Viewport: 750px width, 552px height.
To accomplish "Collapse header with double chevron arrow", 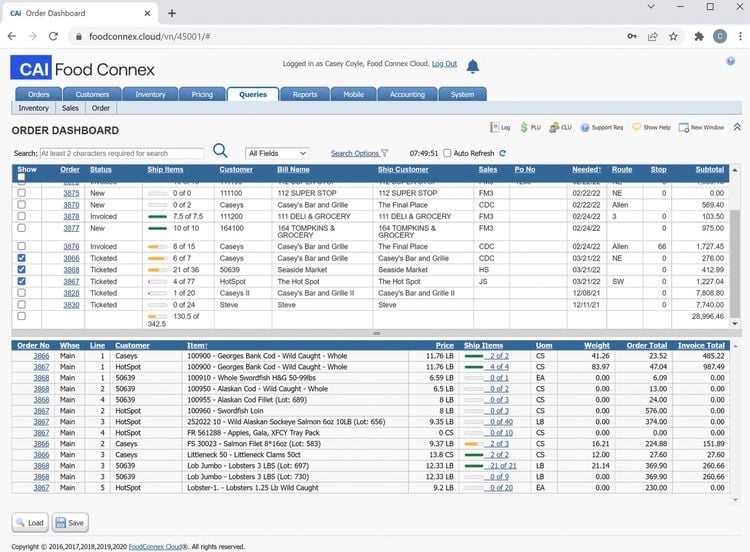I will [x=737, y=127].
